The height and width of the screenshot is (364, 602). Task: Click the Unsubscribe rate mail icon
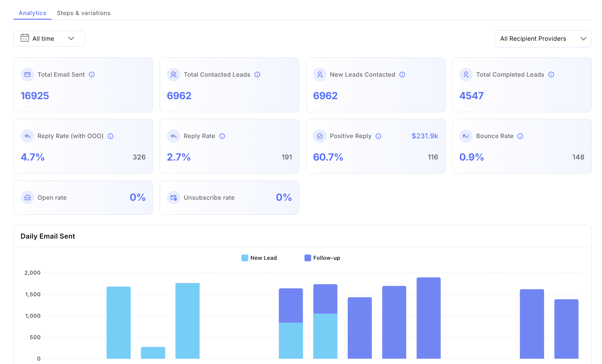point(174,198)
